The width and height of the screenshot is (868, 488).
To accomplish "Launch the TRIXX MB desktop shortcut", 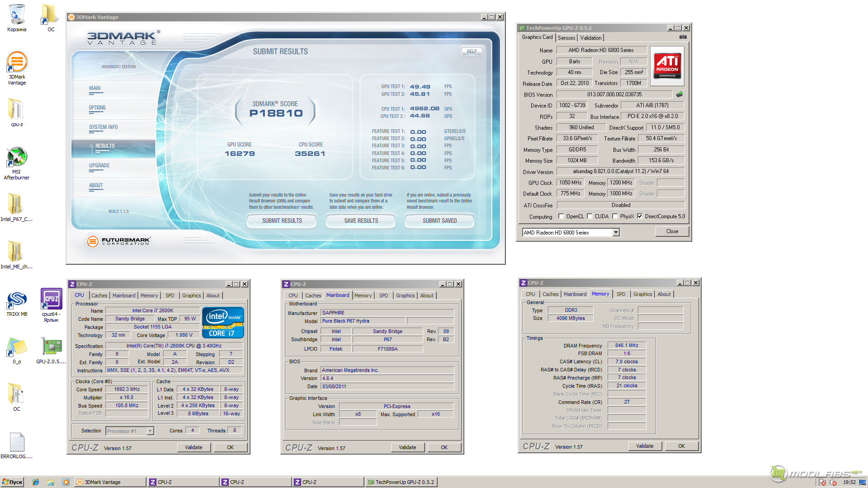I will tap(17, 303).
